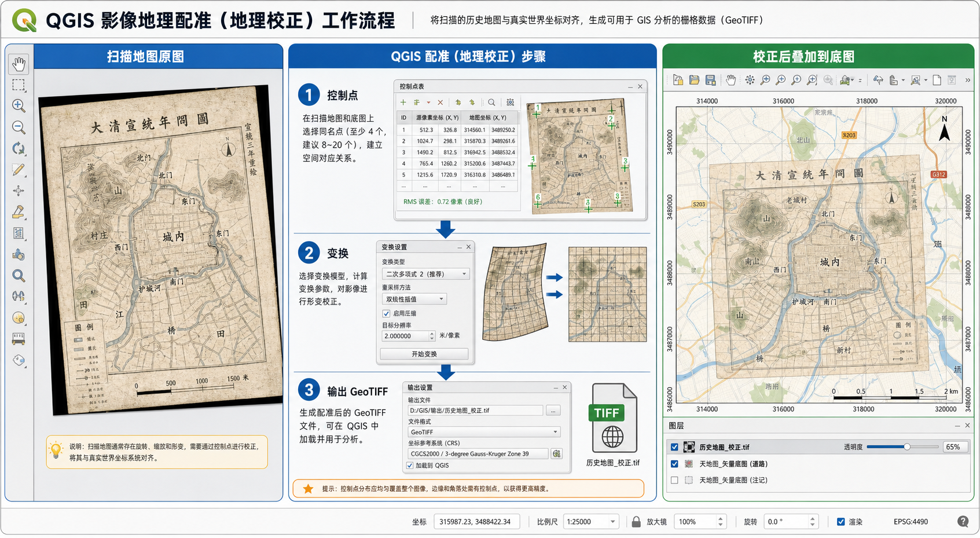Click 历史地图_校正.tif filename under TIFF icon
The width and height of the screenshot is (980, 538).
pos(613,463)
